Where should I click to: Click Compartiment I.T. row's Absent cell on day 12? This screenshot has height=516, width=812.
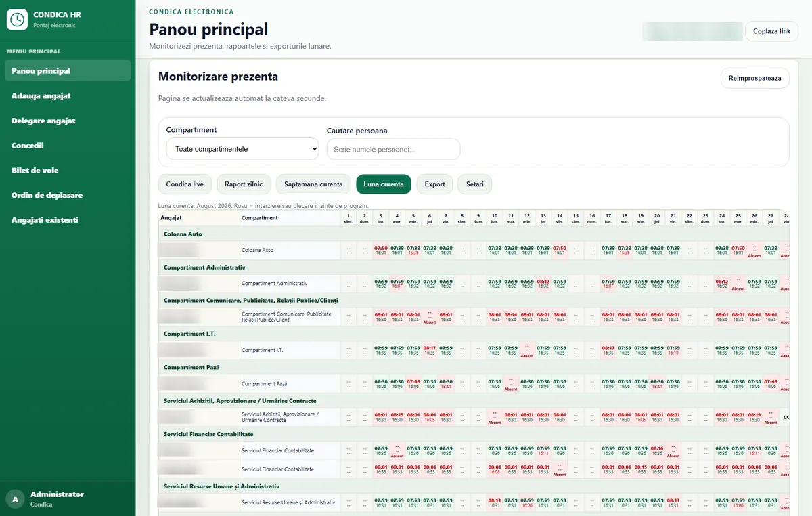point(527,350)
